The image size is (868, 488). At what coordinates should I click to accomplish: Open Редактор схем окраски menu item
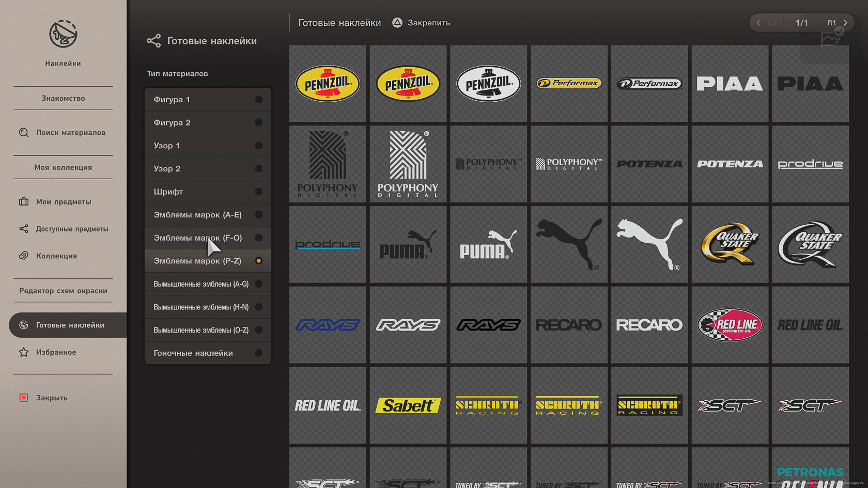pos(63,291)
